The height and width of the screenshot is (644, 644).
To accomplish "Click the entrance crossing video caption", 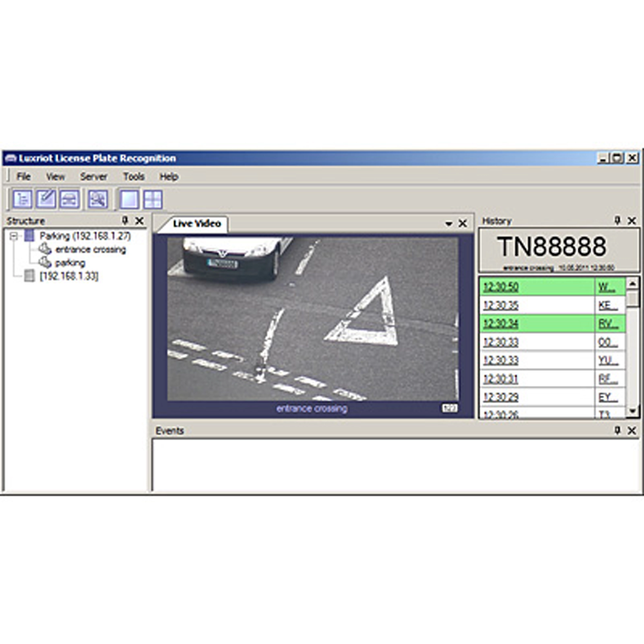I will (312, 408).
